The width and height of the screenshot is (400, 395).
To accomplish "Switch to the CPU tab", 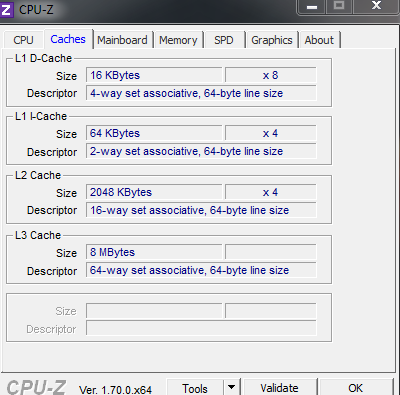I will (x=23, y=40).
